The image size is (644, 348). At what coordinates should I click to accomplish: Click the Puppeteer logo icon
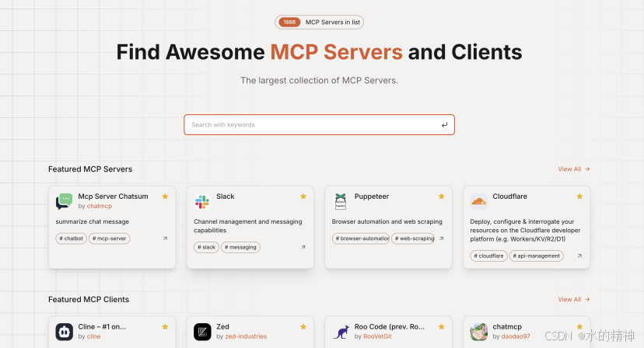pyautogui.click(x=341, y=201)
